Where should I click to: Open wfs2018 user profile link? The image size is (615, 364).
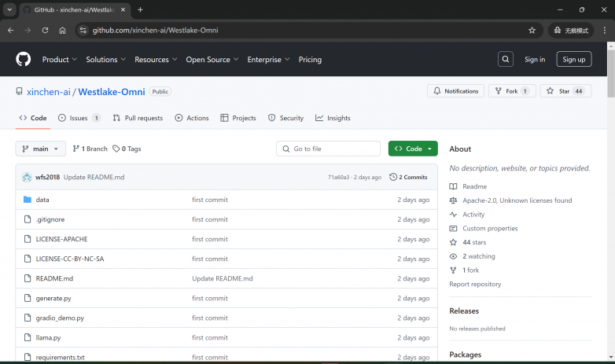47,178
